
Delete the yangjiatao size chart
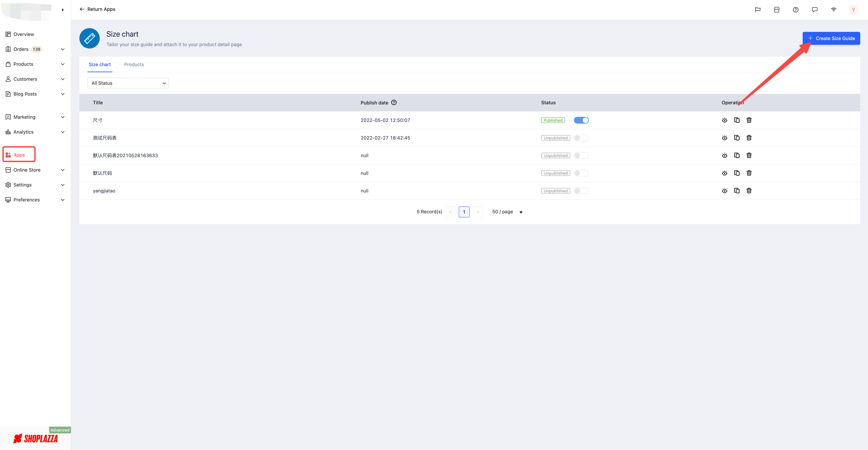(x=749, y=191)
